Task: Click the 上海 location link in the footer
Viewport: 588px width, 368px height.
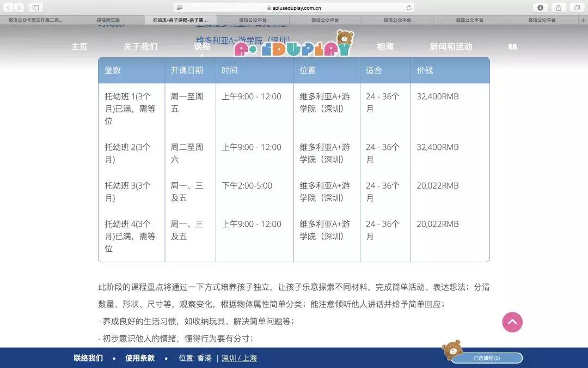Action: tap(252, 358)
